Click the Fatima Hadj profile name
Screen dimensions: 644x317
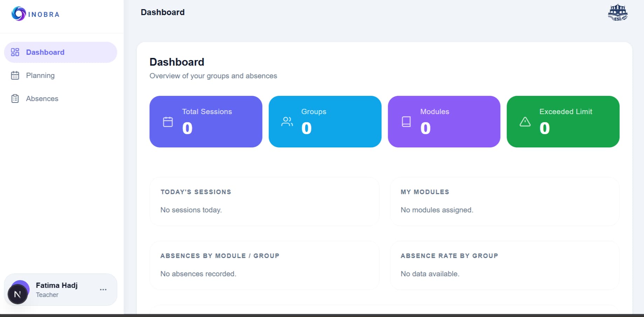click(x=57, y=285)
